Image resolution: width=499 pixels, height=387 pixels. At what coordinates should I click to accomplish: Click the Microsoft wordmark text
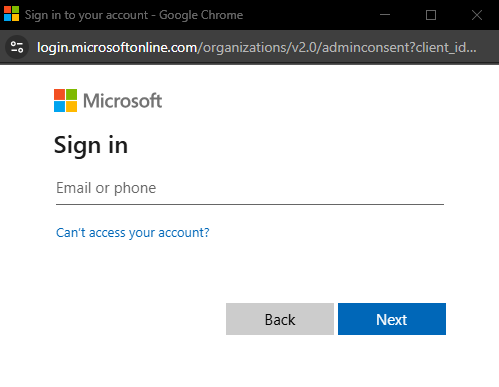pos(122,101)
